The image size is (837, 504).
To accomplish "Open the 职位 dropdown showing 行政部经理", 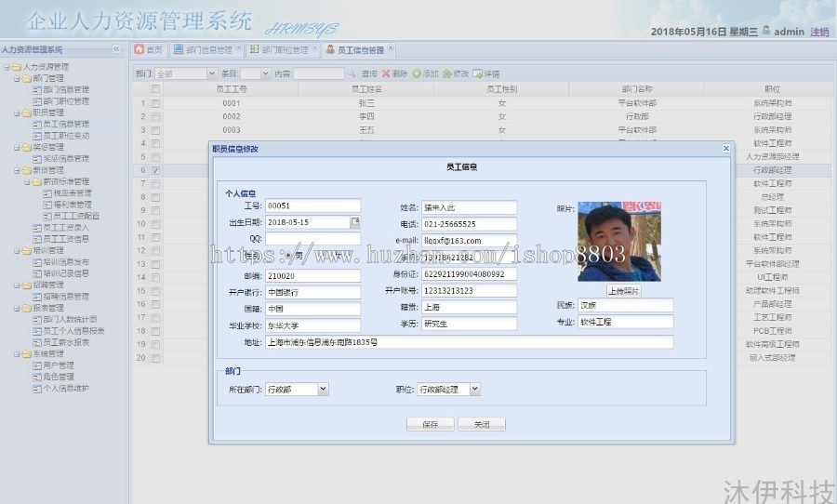I will point(474,390).
